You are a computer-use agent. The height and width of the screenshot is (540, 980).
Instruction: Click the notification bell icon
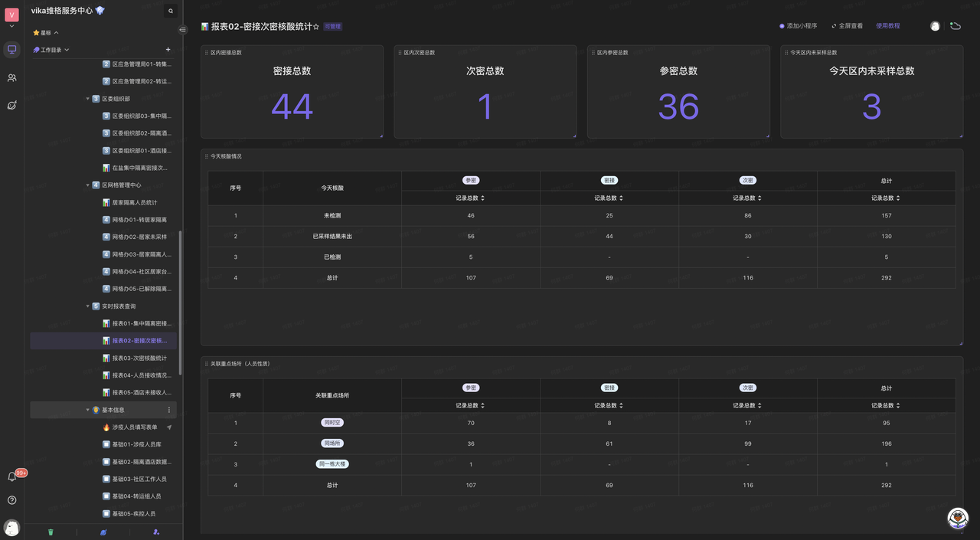pos(11,477)
